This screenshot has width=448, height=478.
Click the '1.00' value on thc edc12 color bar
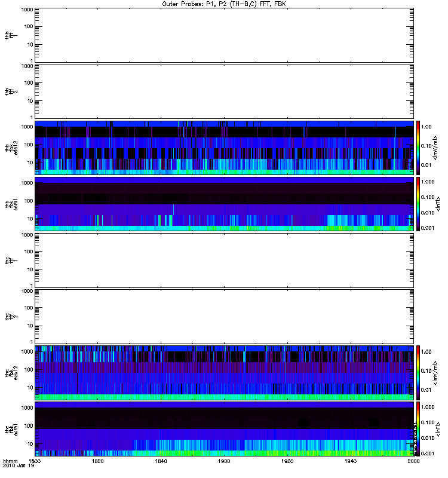point(426,352)
